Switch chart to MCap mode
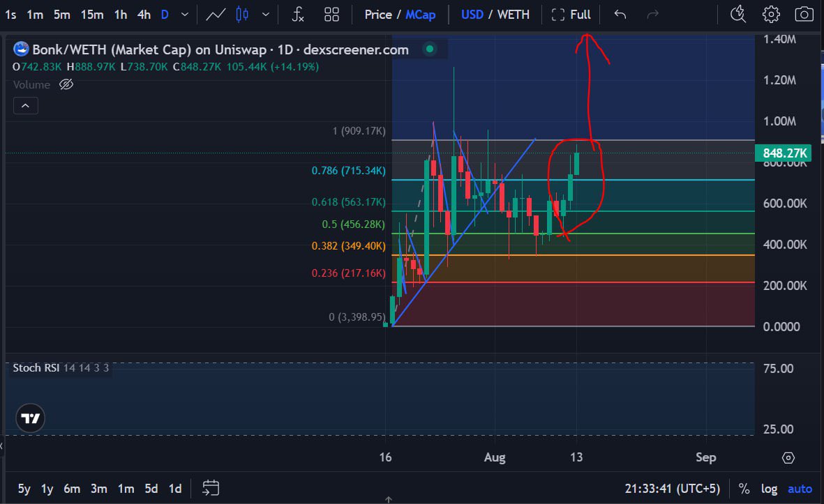Image resolution: width=824 pixels, height=504 pixels. (421, 15)
